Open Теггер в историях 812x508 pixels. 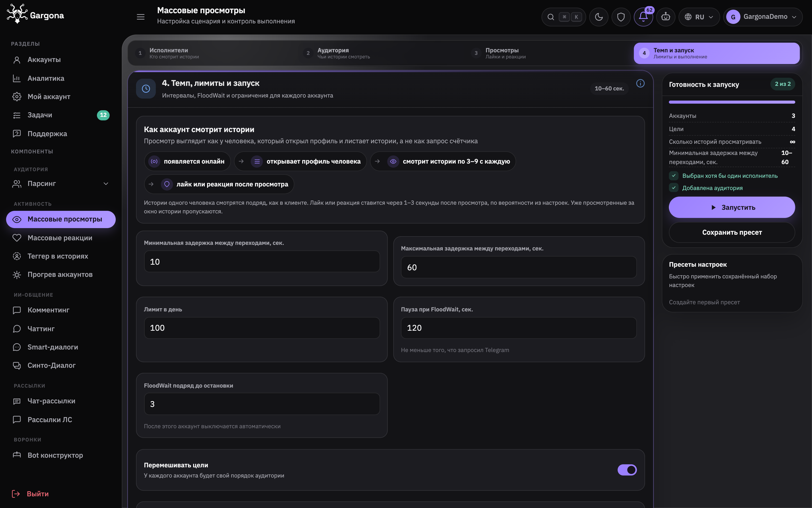[61, 256]
